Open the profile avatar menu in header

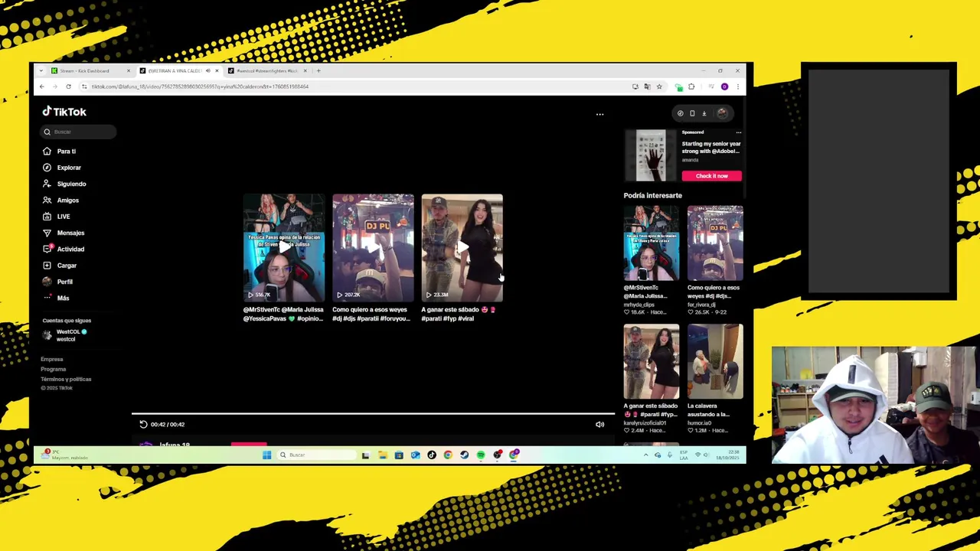click(722, 113)
